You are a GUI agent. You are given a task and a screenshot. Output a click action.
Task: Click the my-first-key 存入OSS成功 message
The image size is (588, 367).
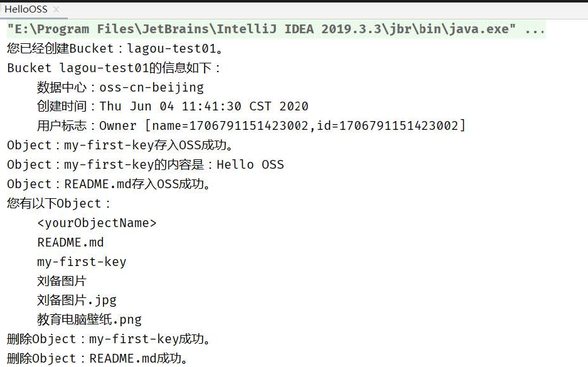pyautogui.click(x=113, y=145)
